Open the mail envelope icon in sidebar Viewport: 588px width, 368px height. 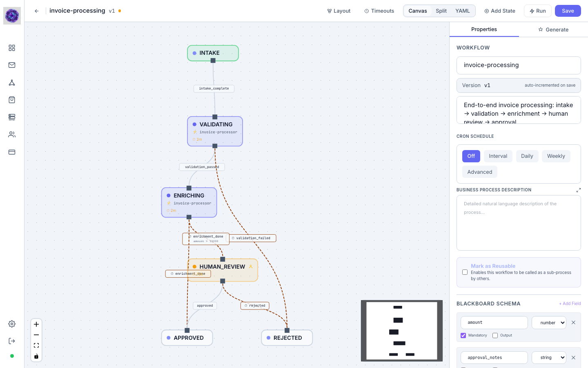[x=12, y=65]
